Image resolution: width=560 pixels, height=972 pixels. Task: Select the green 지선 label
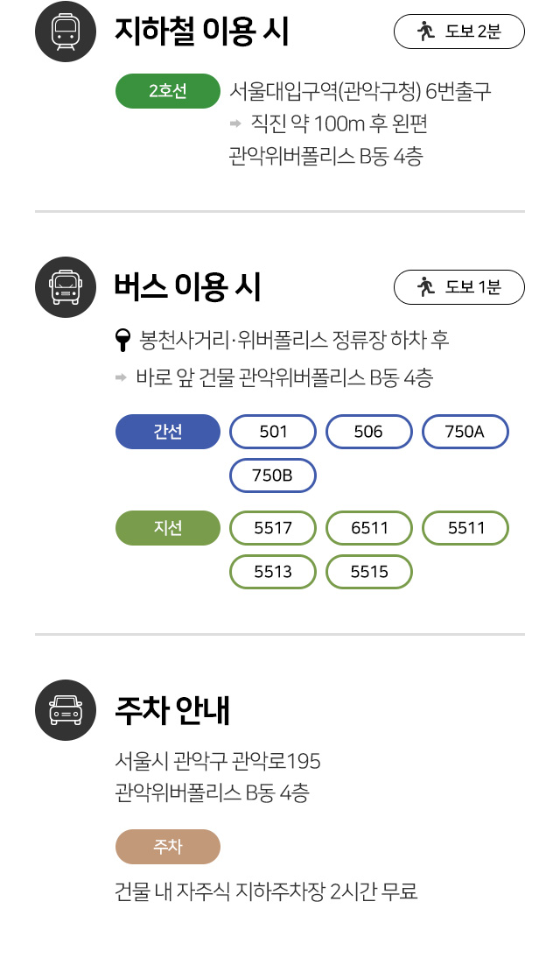tap(168, 528)
